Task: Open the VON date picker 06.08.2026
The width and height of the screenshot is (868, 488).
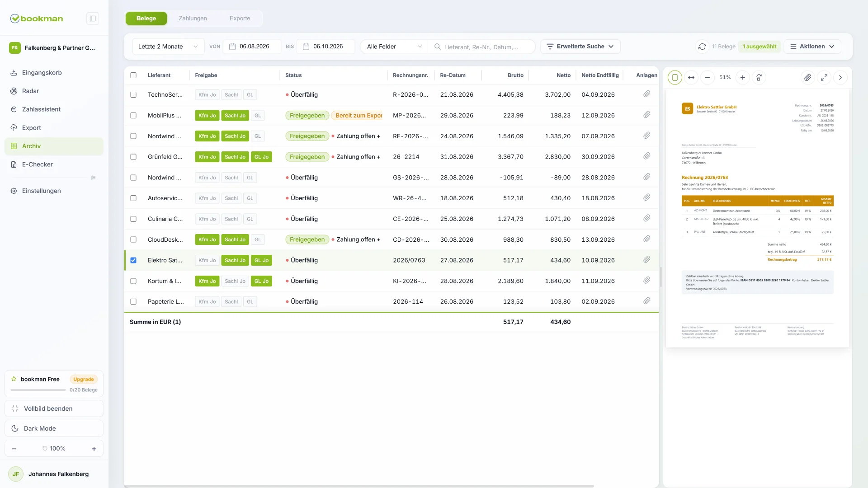Action: (x=252, y=47)
